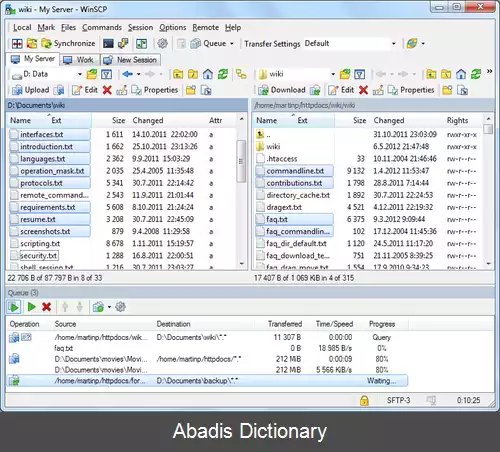The height and width of the screenshot is (452, 500).
Task: Refresh the remote panel
Action: click(x=476, y=74)
